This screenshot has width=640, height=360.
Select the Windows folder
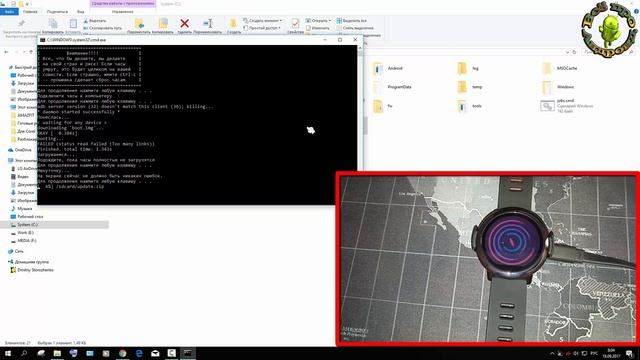[x=558, y=87]
